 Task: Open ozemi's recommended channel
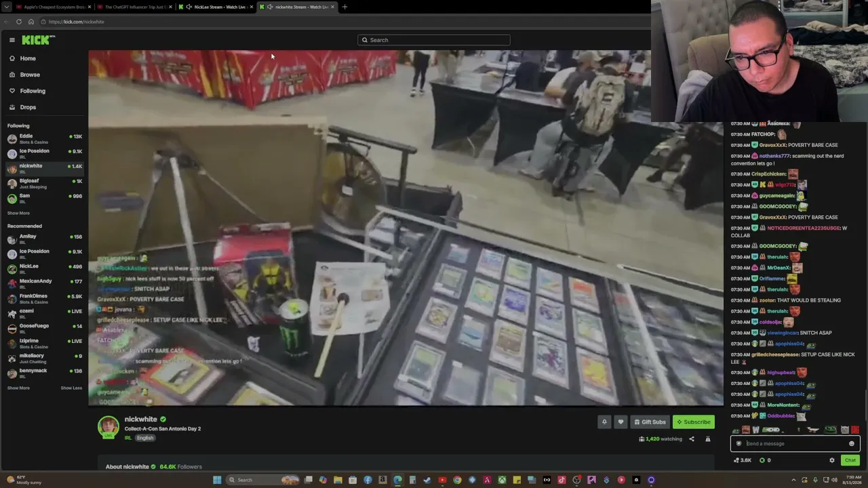[x=44, y=313]
